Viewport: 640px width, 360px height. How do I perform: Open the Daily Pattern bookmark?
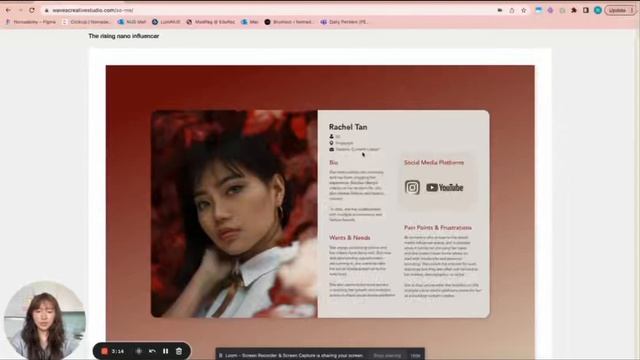click(x=344, y=22)
